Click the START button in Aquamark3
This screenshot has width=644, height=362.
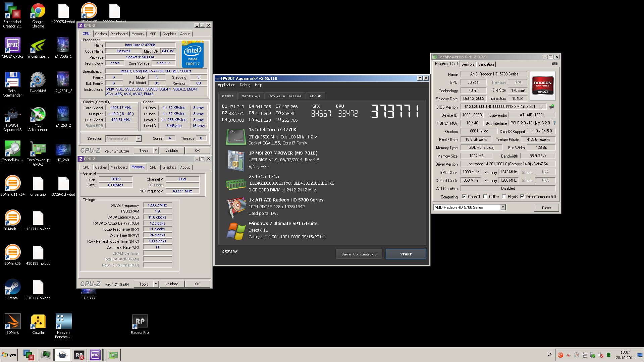point(406,254)
